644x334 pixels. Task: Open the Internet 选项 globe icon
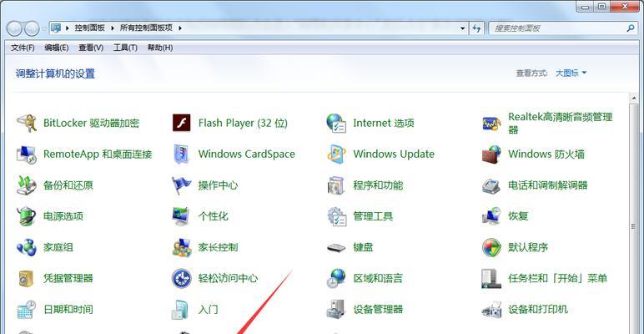pyautogui.click(x=336, y=123)
